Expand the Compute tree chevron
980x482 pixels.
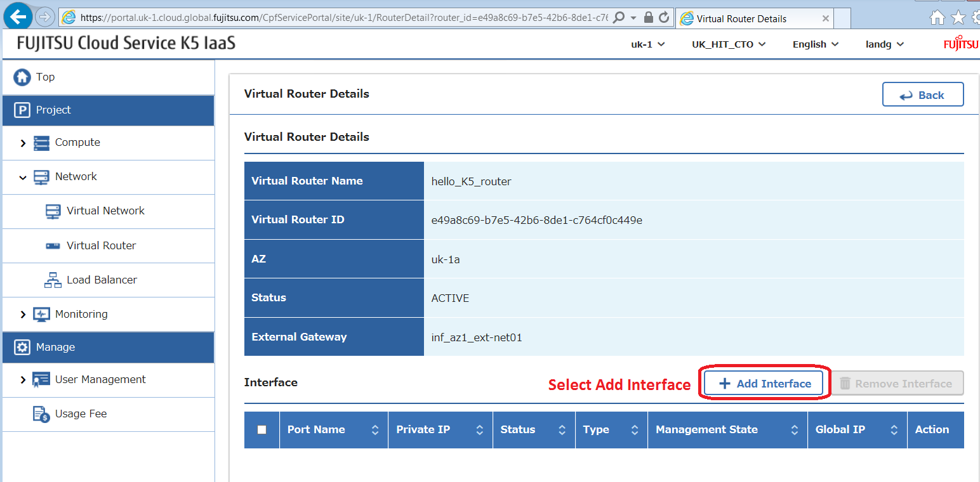click(x=23, y=143)
